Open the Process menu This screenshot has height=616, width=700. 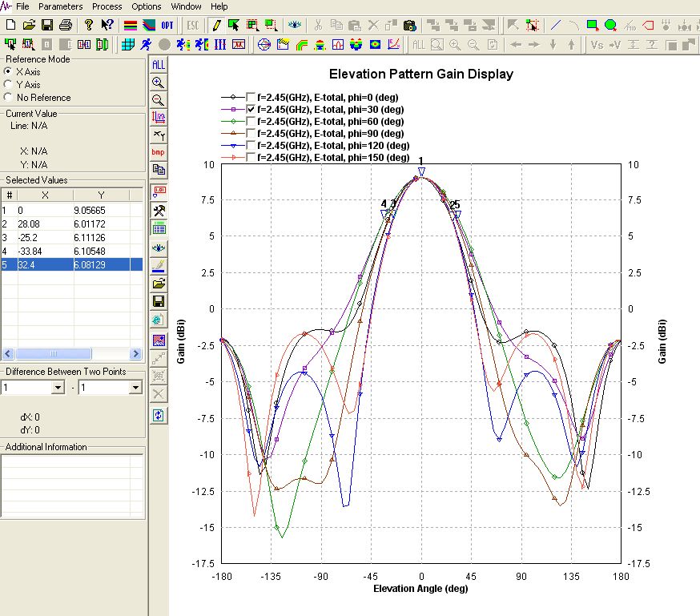[107, 6]
